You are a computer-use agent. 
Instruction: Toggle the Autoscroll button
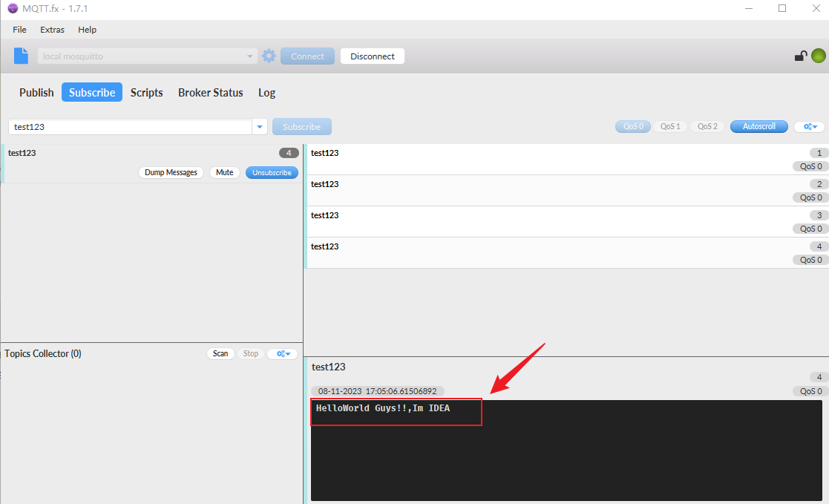point(758,127)
